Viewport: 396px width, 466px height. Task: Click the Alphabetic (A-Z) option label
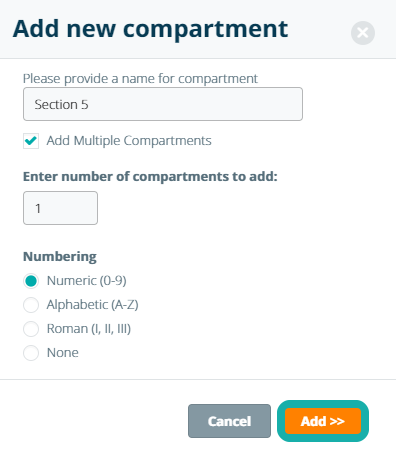[x=92, y=305]
